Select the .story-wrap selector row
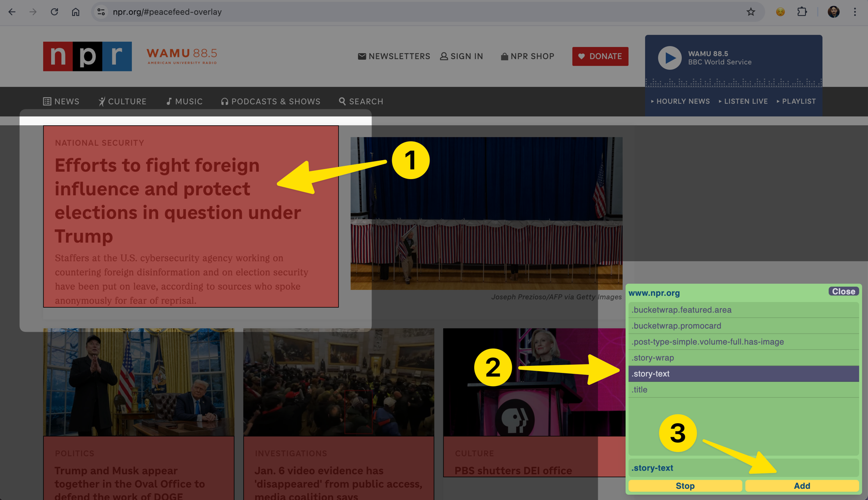The image size is (868, 500). click(743, 358)
